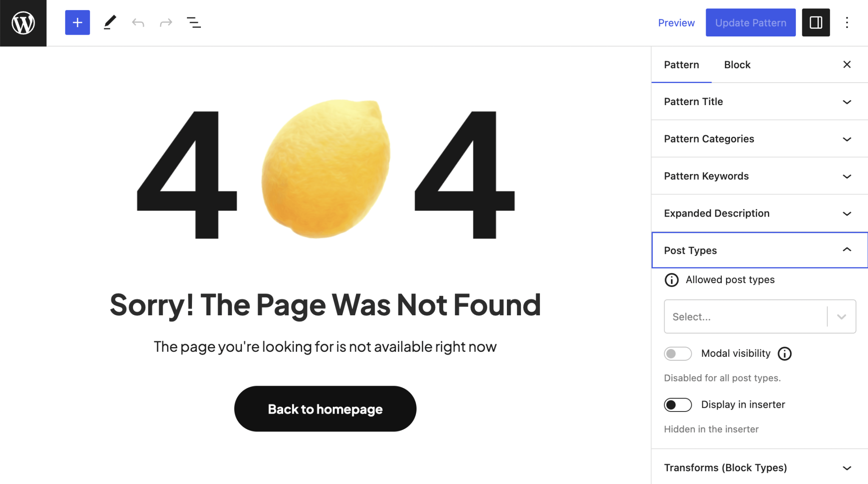868x484 pixels.
Task: Switch to the Pattern tab
Action: [681, 65]
